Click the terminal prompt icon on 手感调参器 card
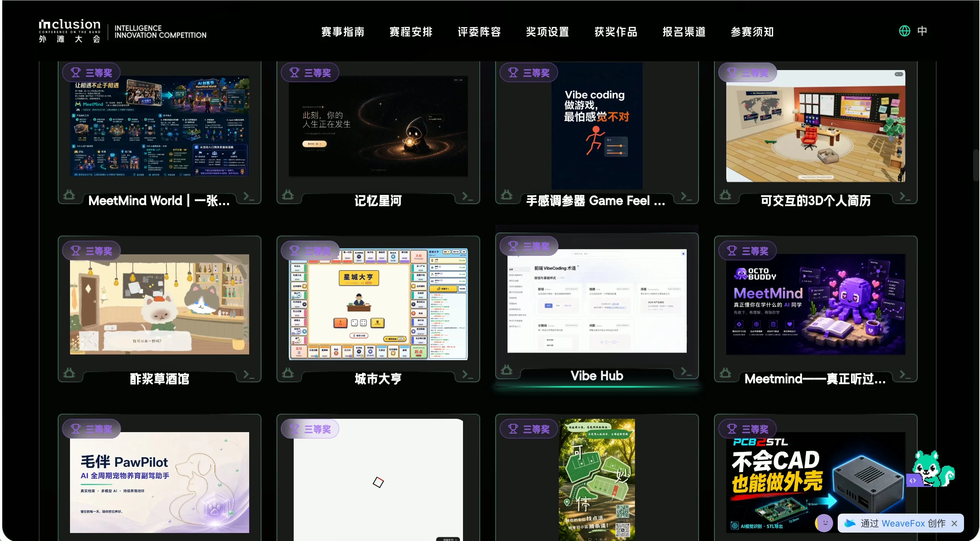 (686, 196)
